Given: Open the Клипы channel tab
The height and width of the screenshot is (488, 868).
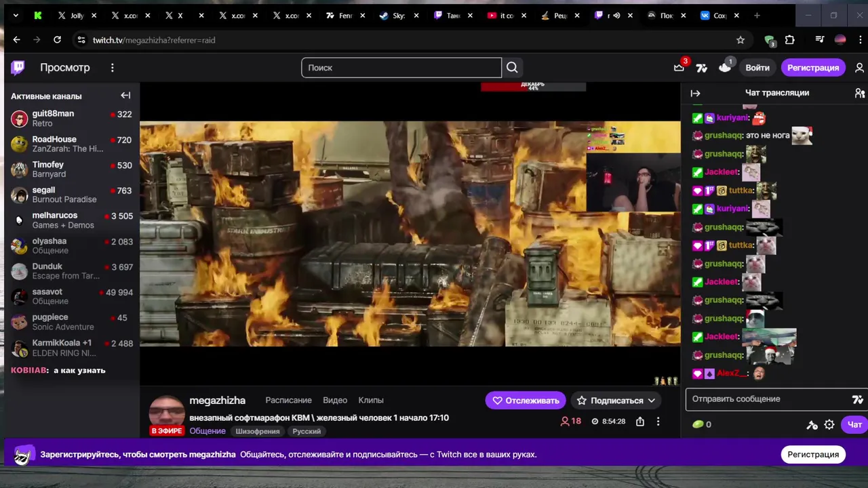Looking at the screenshot, I should pos(371,401).
